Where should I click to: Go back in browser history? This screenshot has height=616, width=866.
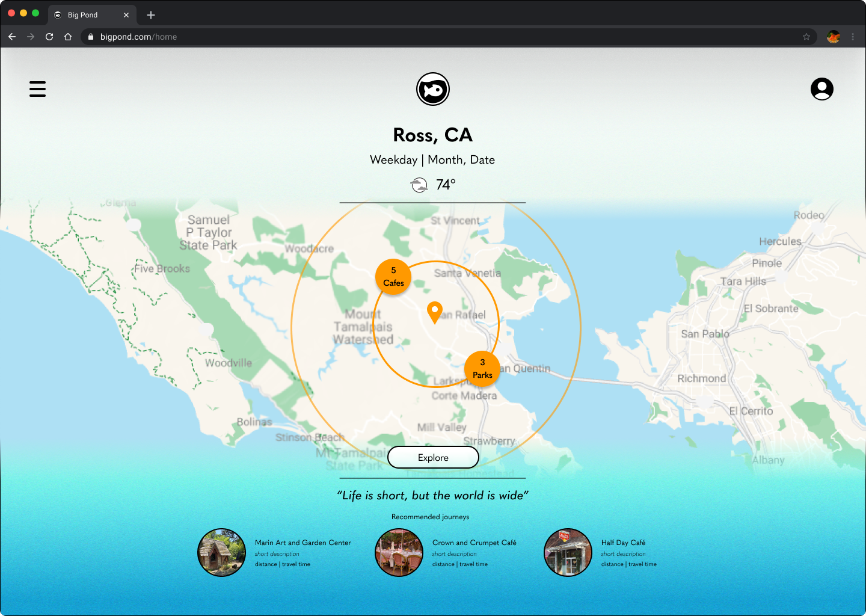(x=12, y=37)
